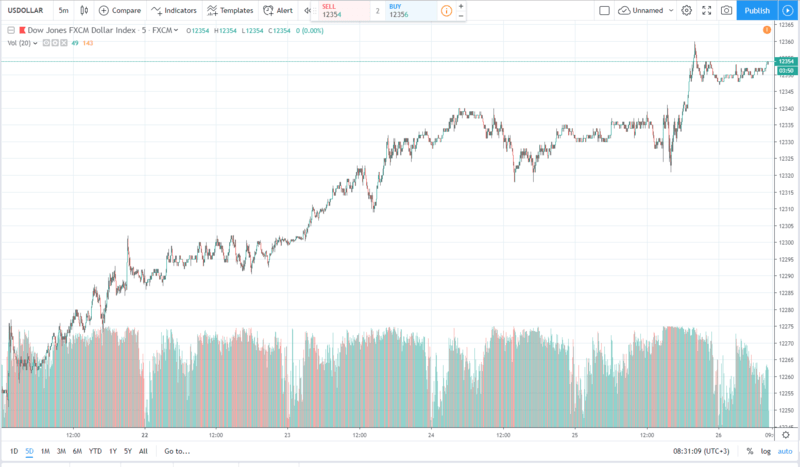This screenshot has width=800, height=467.
Task: Enter fullscreen mode
Action: point(707,10)
